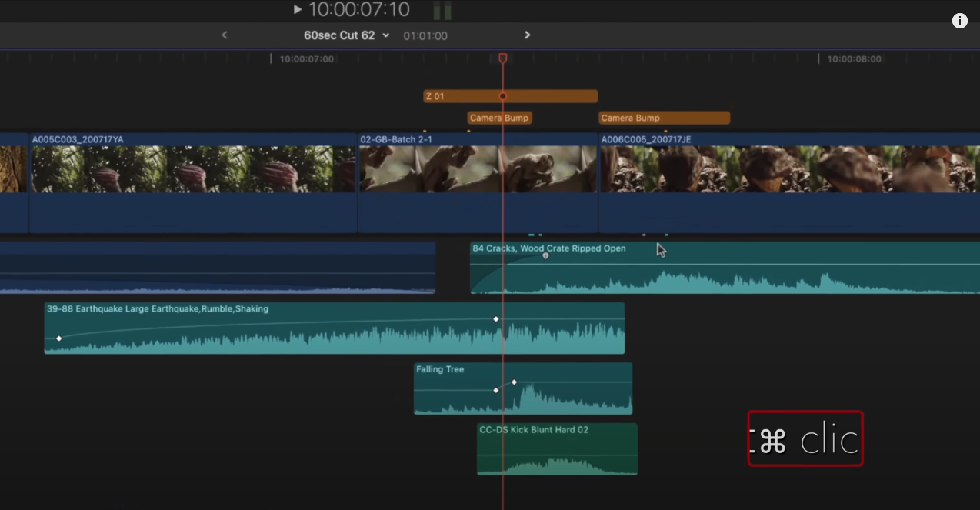Click the first keyframe on the Earthquake clip

pos(58,338)
